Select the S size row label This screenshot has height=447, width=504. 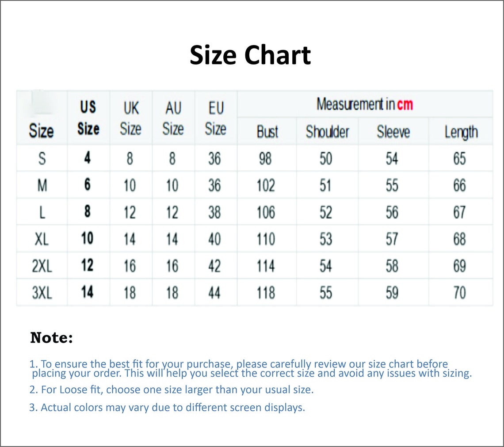(42, 159)
